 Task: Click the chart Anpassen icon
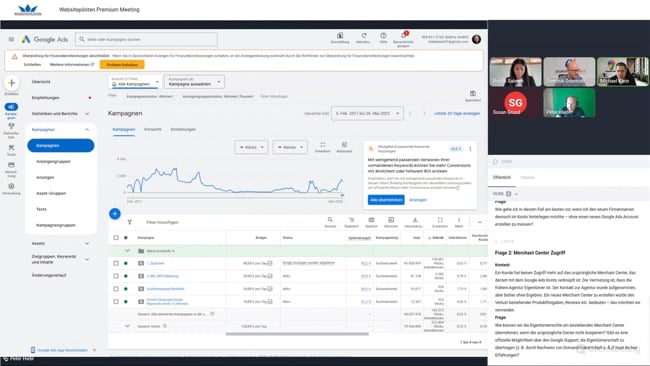pyautogui.click(x=344, y=145)
